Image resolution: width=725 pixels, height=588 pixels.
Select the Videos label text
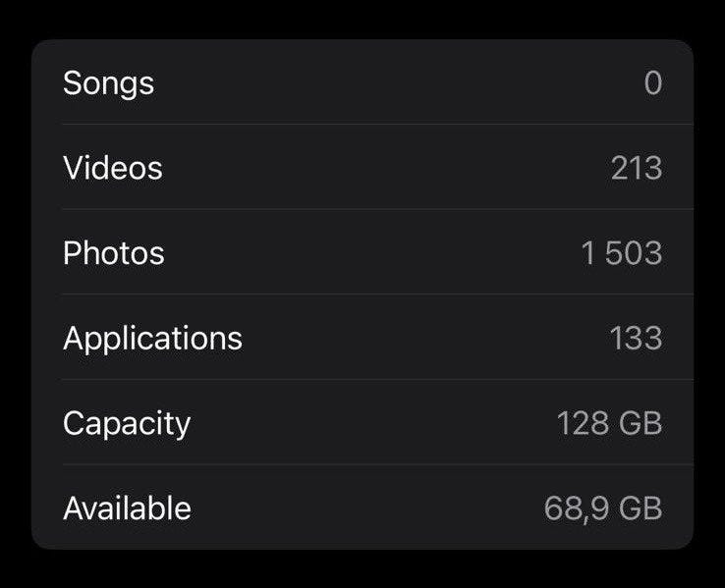112,168
